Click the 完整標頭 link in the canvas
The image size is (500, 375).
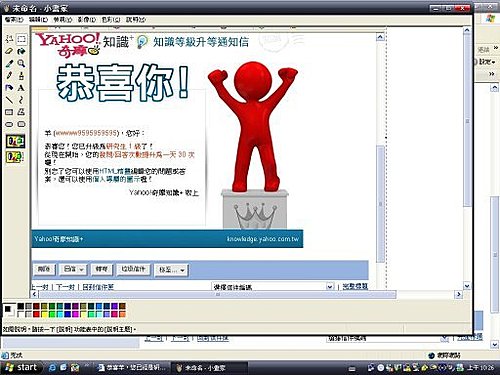(x=355, y=286)
